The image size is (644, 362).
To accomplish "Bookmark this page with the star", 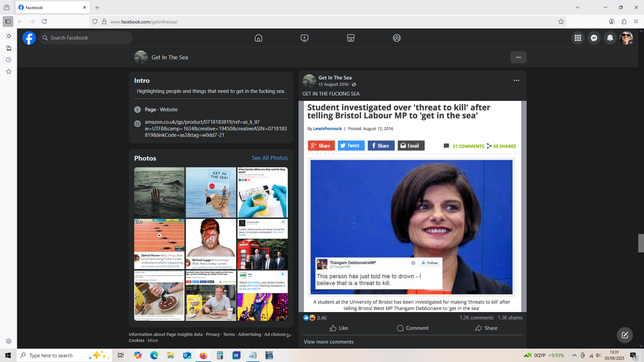I will [x=561, y=21].
